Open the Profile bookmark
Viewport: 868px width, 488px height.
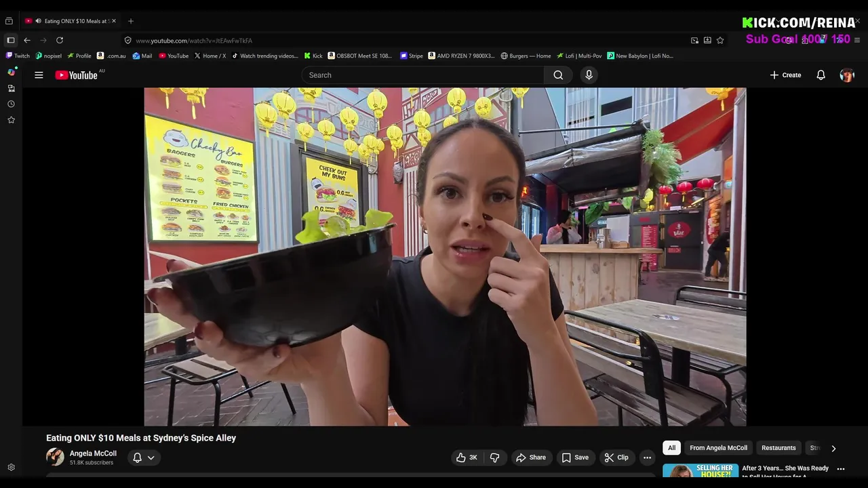click(x=79, y=56)
